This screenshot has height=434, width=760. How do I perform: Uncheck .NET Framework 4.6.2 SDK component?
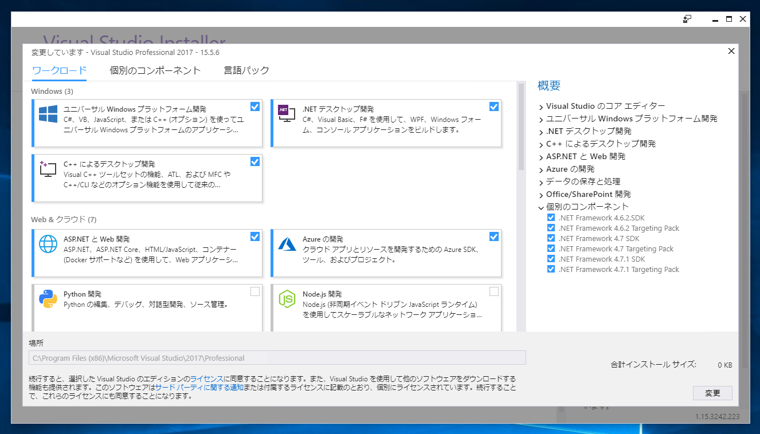(x=551, y=218)
